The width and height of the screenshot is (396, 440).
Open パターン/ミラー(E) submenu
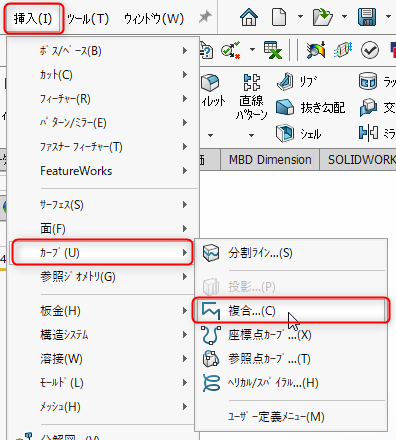pos(103,123)
